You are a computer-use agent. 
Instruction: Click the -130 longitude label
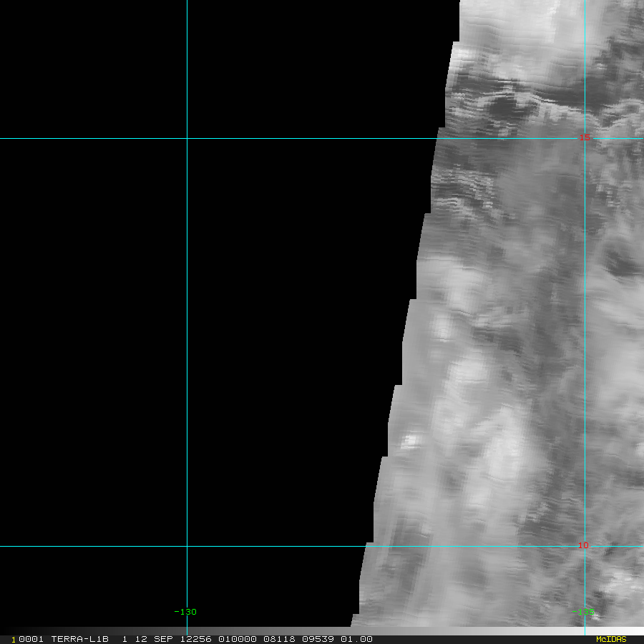point(185,612)
